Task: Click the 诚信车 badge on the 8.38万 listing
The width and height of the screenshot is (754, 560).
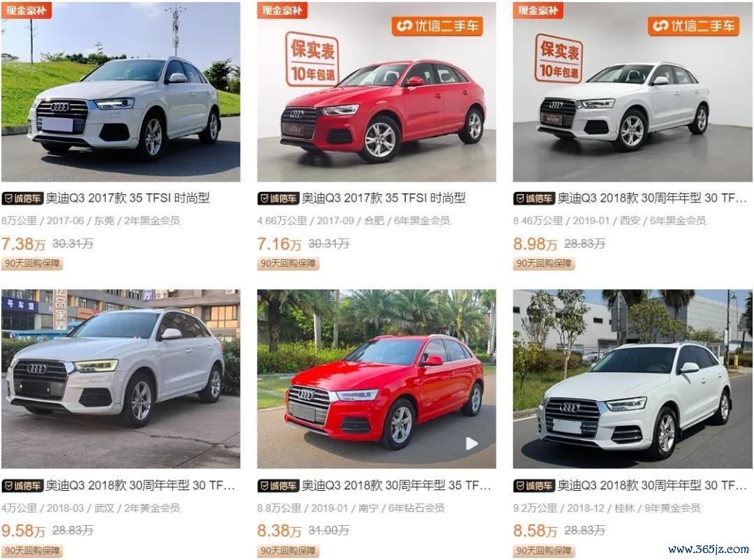Action: pos(279,486)
